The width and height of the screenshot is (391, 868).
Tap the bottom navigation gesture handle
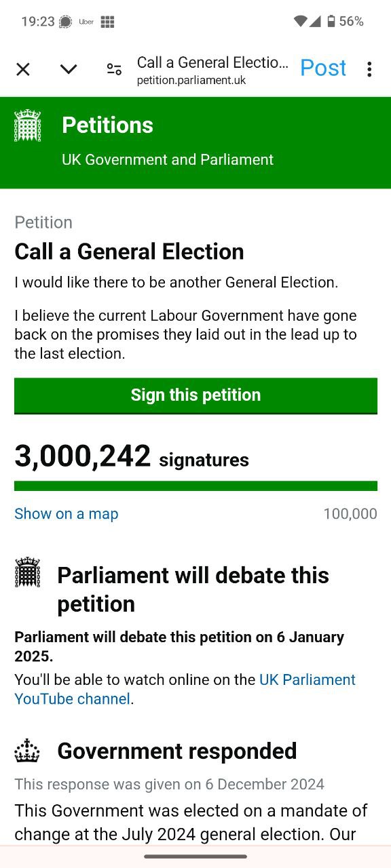(x=195, y=856)
